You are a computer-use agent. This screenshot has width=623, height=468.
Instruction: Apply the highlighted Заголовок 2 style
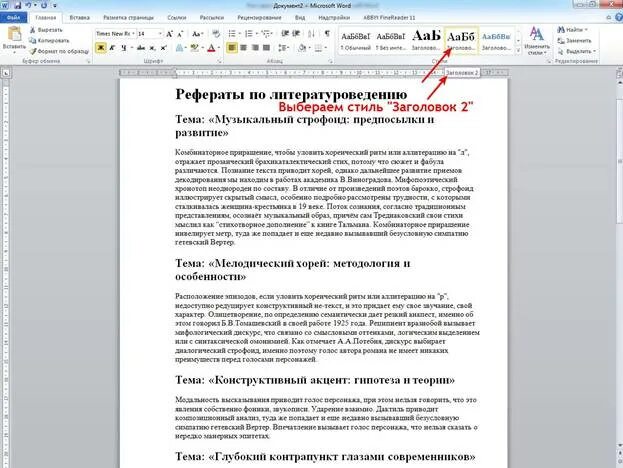click(461, 41)
